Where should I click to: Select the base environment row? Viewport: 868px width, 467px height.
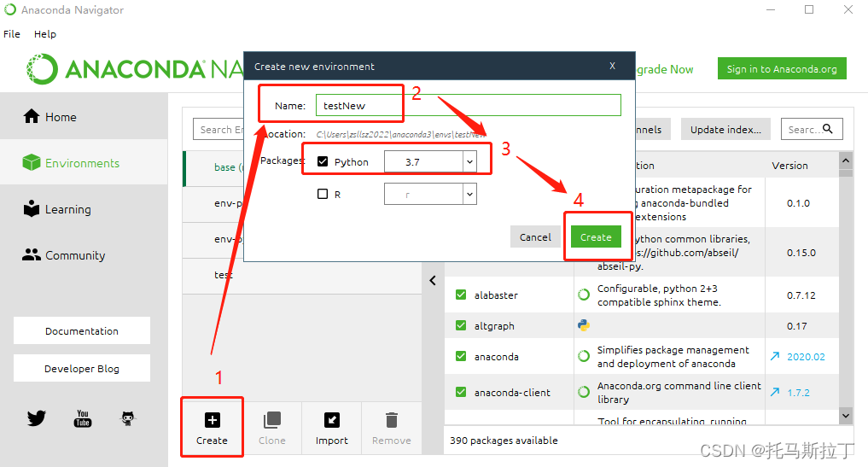click(213, 167)
